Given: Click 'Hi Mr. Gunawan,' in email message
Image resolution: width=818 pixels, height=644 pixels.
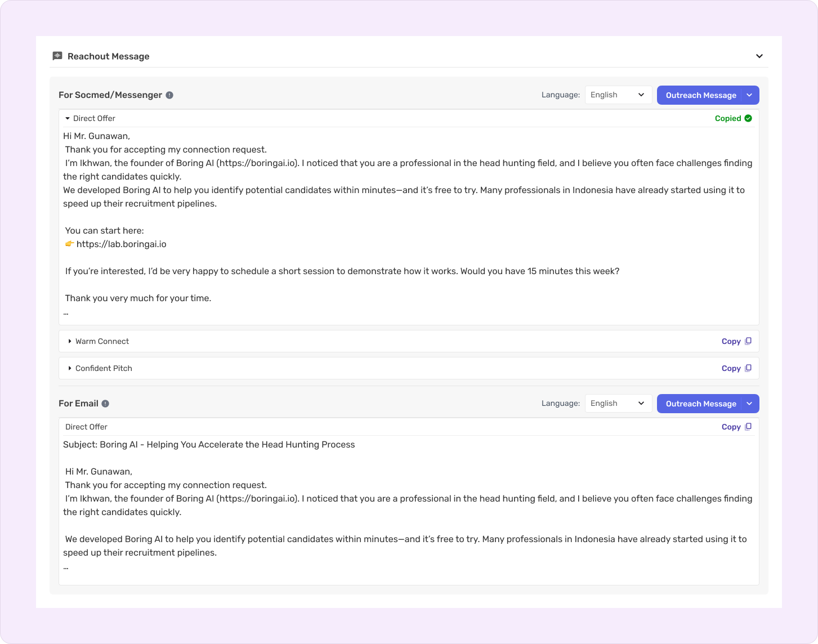Looking at the screenshot, I should pos(99,472).
